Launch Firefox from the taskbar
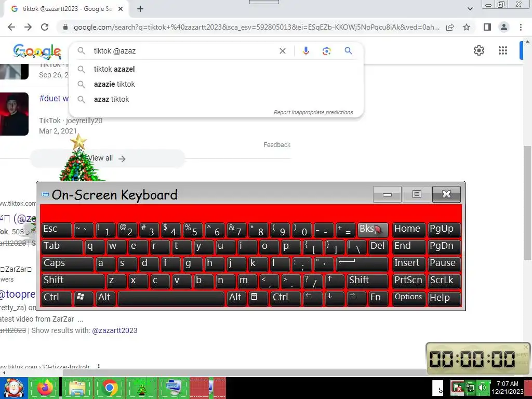The height and width of the screenshot is (399, 532). pyautogui.click(x=45, y=388)
